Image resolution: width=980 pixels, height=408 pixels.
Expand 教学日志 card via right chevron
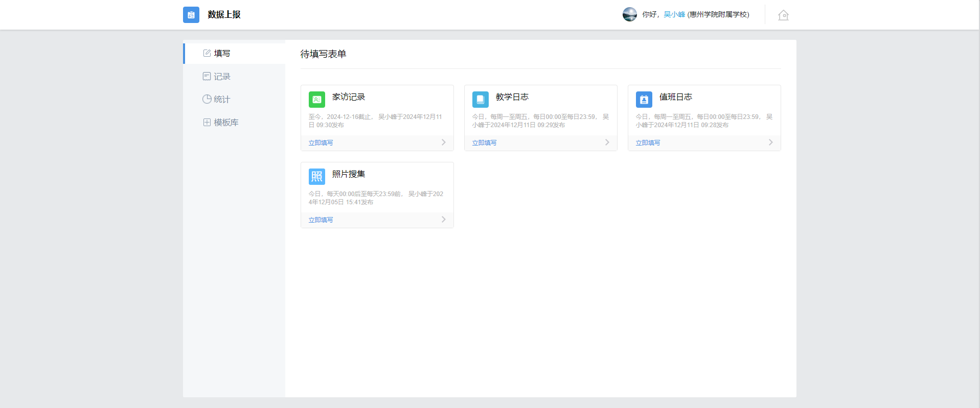coord(607,142)
